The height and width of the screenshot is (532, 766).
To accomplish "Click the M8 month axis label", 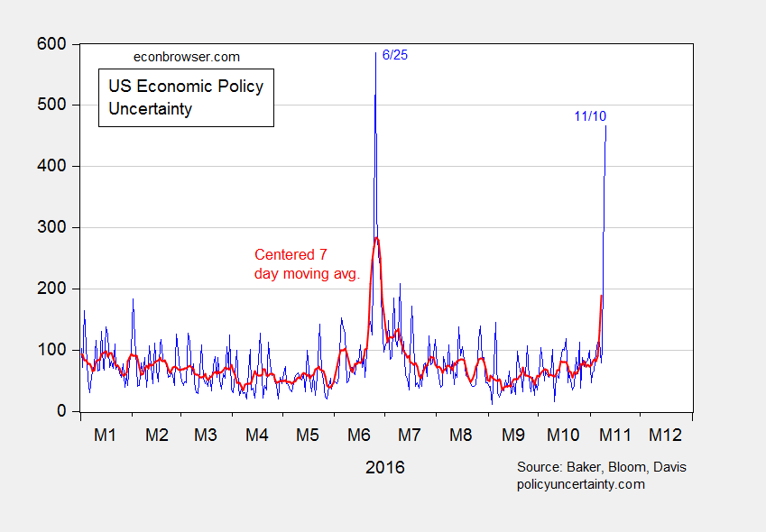I will coord(461,435).
